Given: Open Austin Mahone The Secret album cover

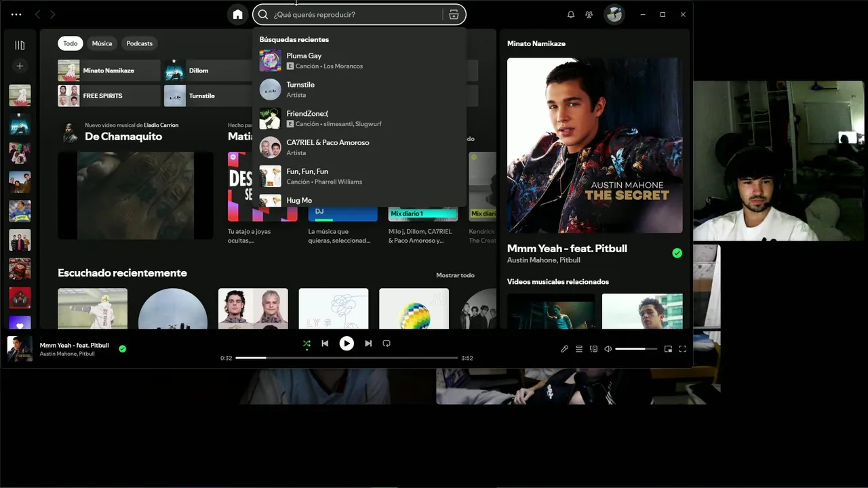Looking at the screenshot, I should click(x=595, y=145).
